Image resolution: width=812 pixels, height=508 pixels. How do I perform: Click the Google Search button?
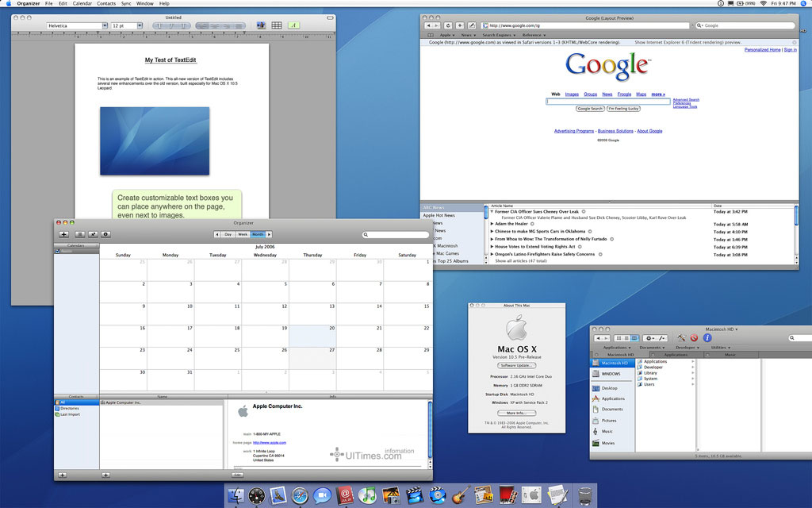pos(590,109)
